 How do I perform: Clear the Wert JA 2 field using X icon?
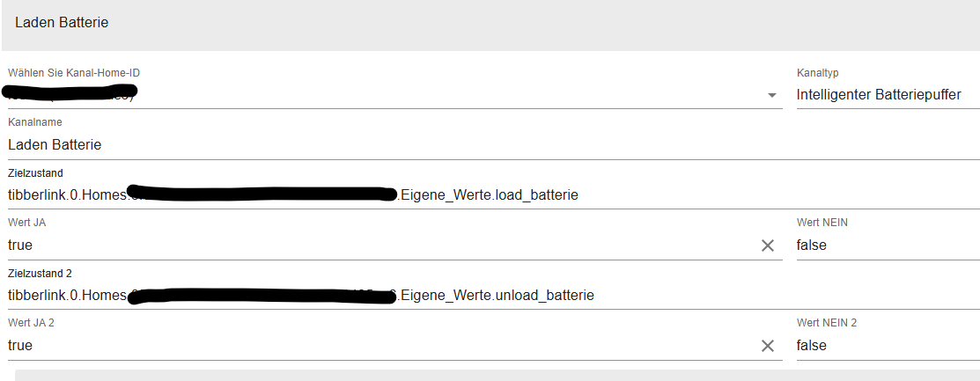click(768, 346)
